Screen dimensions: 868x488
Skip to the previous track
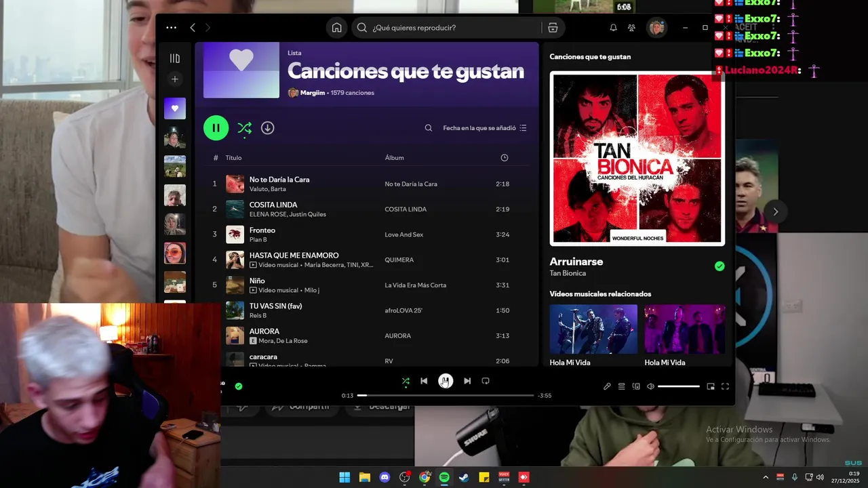pos(424,381)
